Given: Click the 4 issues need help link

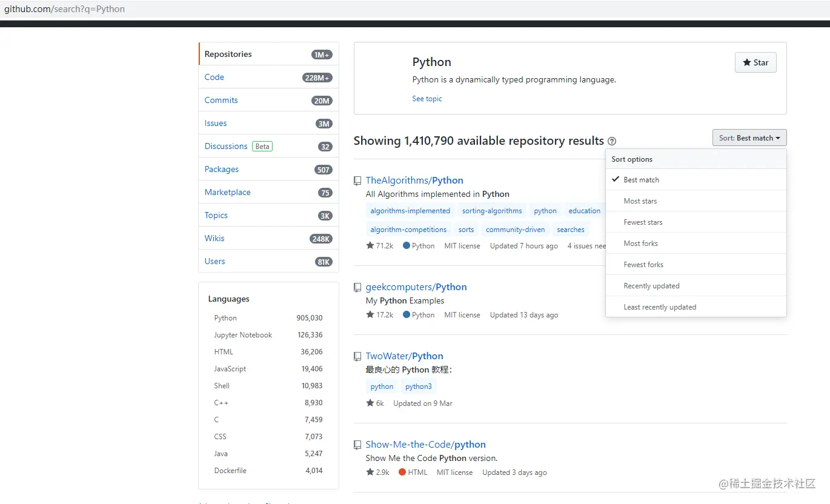Looking at the screenshot, I should [x=586, y=246].
